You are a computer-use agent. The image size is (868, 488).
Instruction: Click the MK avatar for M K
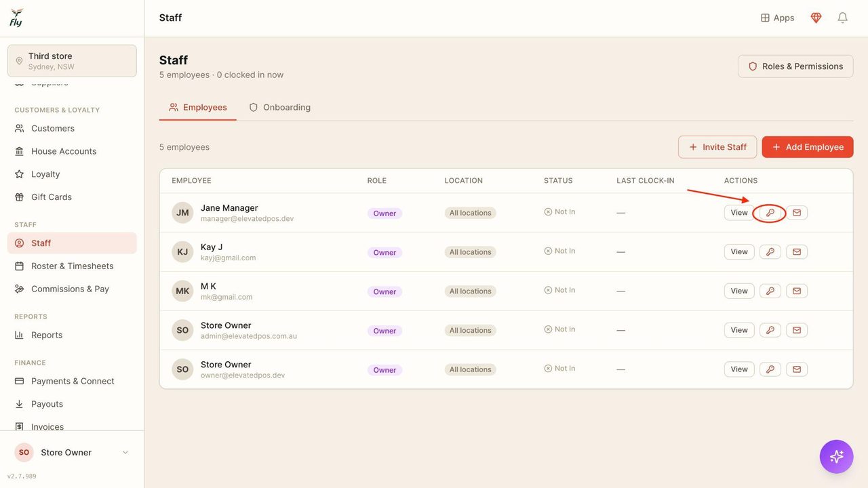coord(182,291)
